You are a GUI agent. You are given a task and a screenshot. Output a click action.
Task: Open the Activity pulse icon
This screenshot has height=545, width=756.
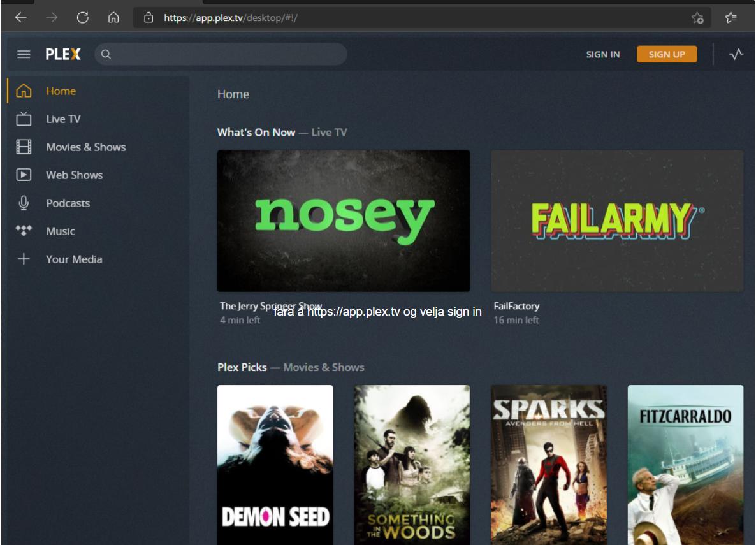(x=736, y=54)
